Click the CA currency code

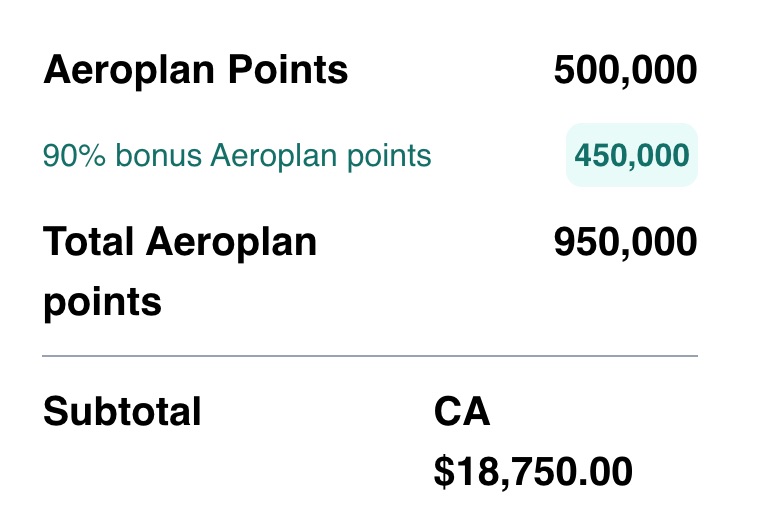tap(462, 412)
